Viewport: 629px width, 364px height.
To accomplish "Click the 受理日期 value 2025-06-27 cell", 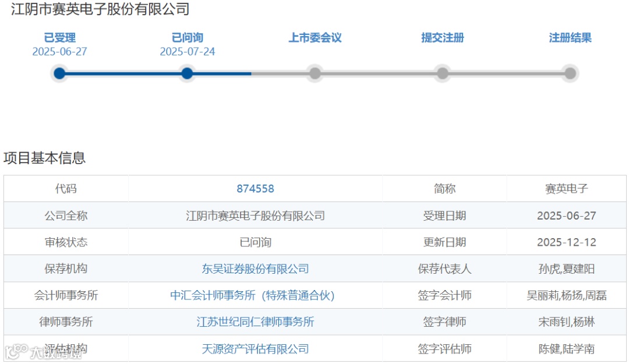I will (567, 215).
